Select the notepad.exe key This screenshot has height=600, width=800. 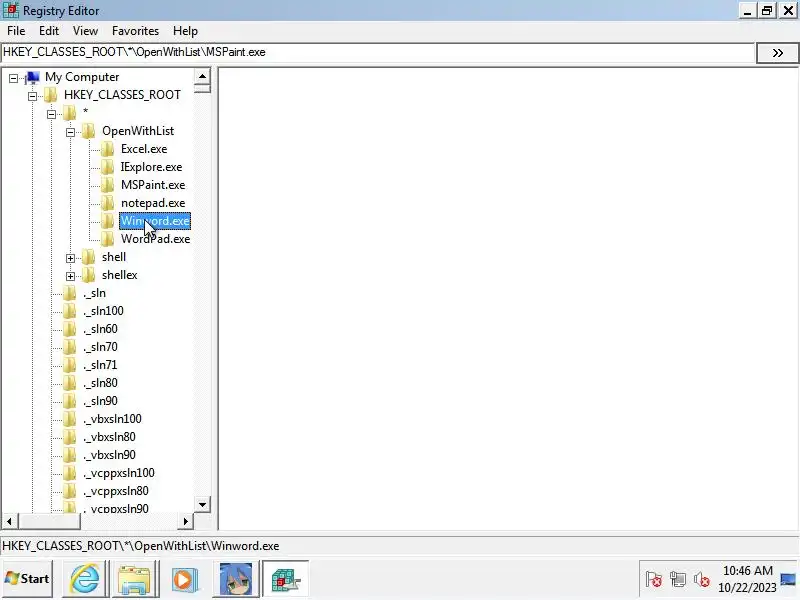click(x=153, y=203)
